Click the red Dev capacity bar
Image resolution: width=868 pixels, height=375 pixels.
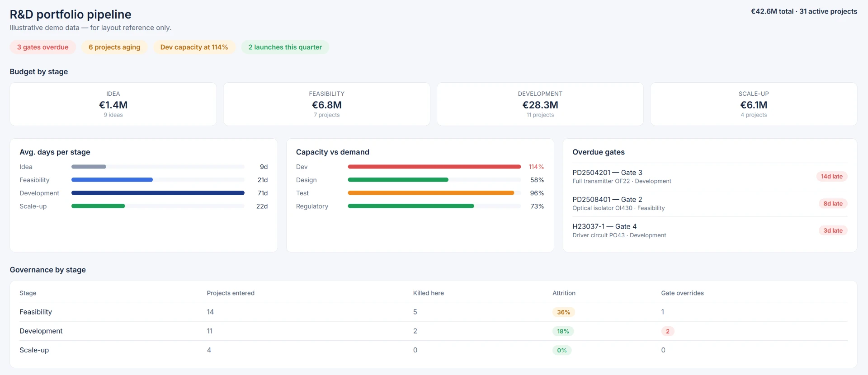click(x=434, y=167)
